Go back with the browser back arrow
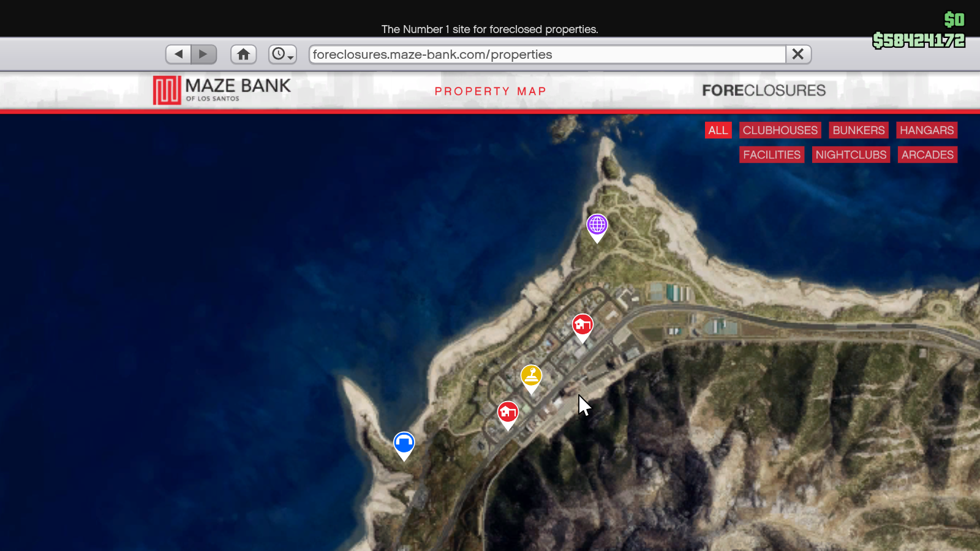Screen dimensions: 980x551 (178, 54)
